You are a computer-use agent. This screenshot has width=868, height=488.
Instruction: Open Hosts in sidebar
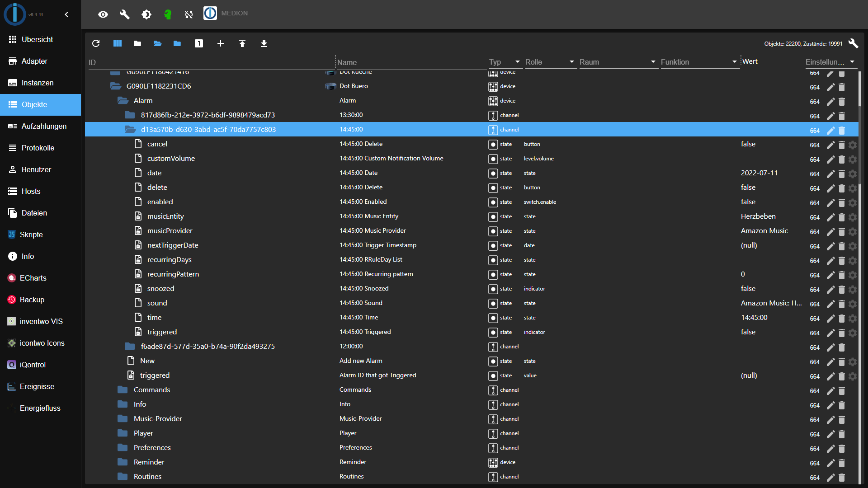click(x=41, y=191)
